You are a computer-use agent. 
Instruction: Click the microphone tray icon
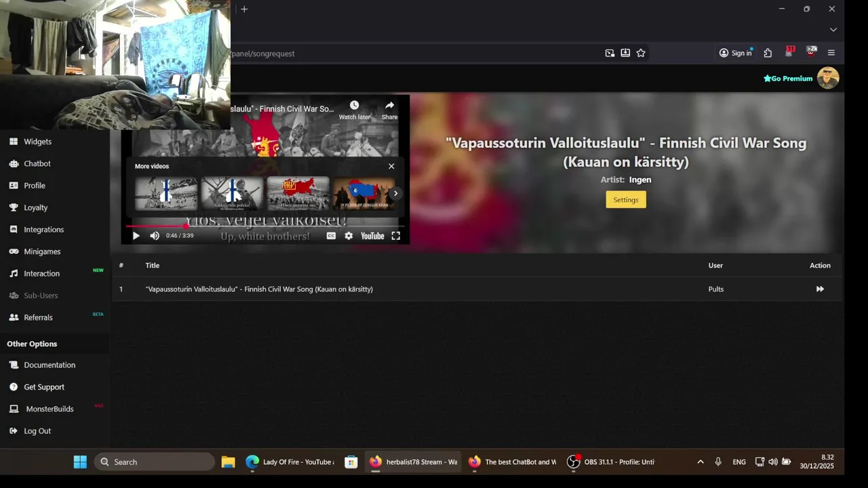point(718,462)
